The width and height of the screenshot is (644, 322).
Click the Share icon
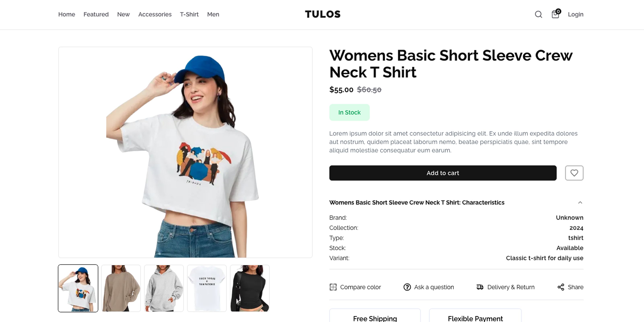(561, 287)
